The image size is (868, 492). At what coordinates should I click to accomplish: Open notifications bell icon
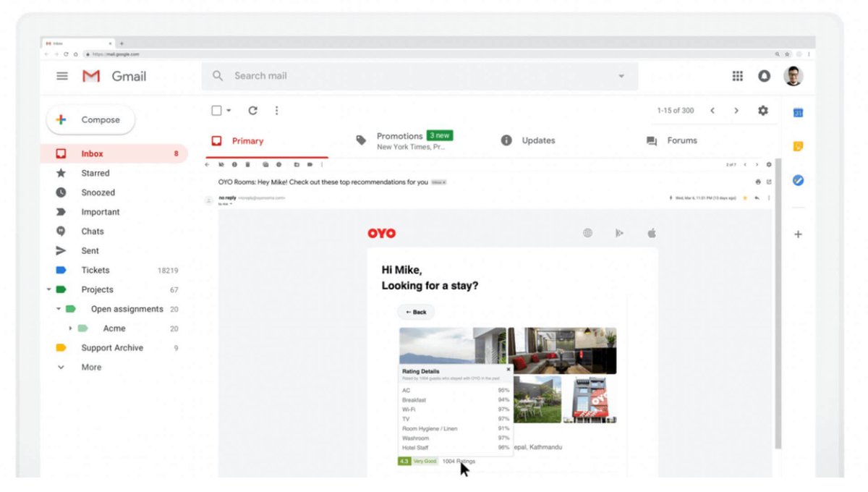765,75
